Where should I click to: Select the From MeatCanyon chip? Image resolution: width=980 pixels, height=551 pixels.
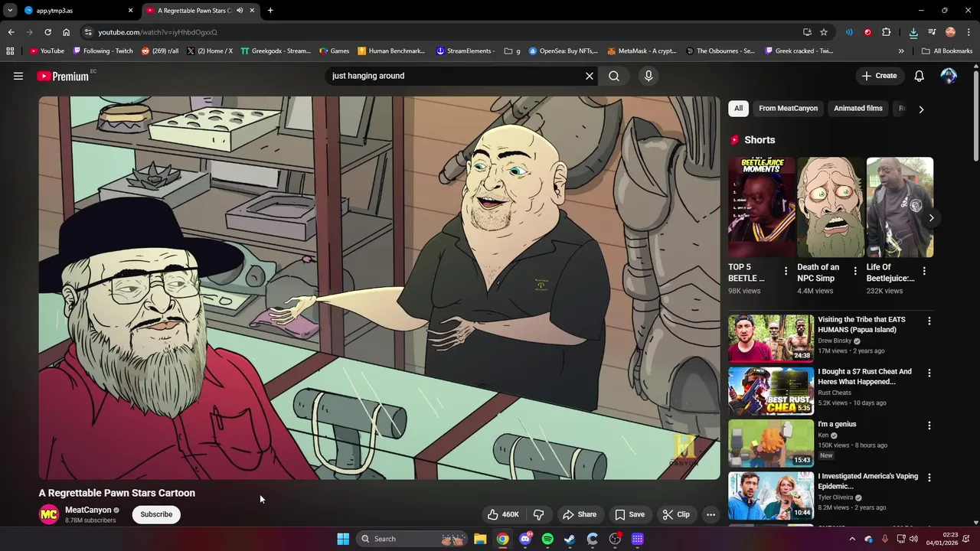[788, 109]
